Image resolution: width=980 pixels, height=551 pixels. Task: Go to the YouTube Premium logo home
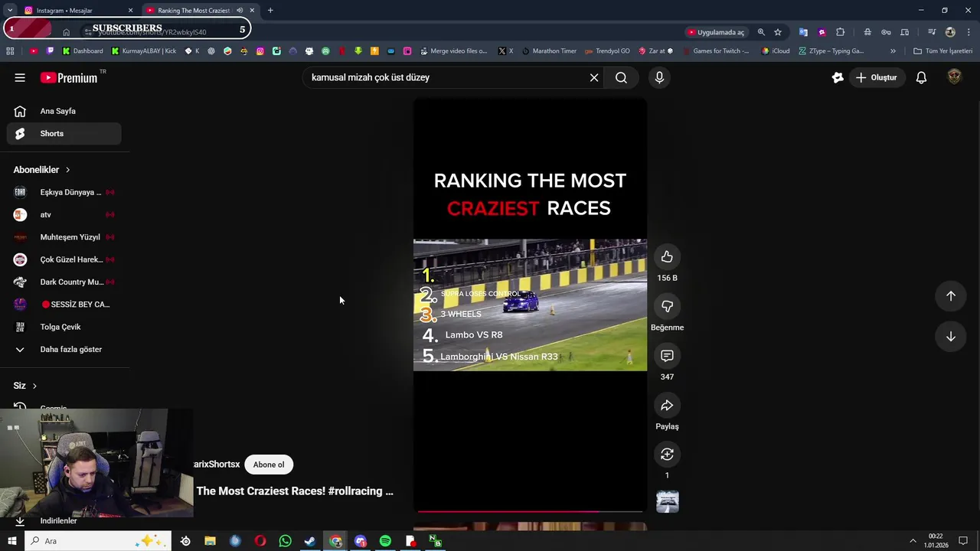point(69,77)
